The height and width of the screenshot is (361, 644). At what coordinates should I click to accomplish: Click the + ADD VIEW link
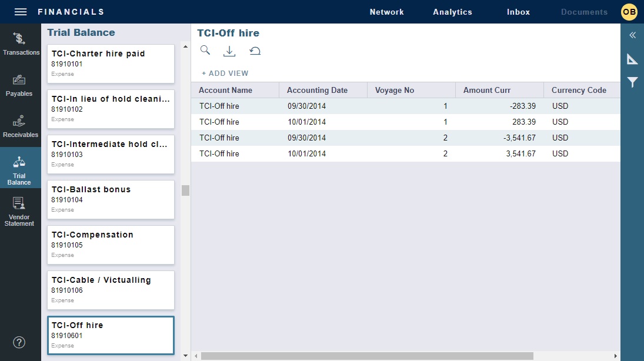(225, 73)
